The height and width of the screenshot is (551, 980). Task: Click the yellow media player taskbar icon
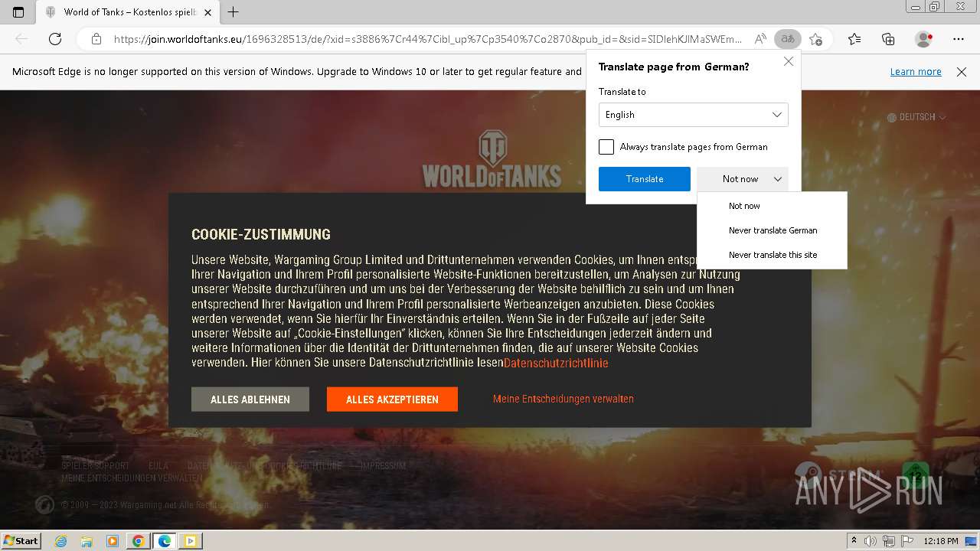pos(190,541)
